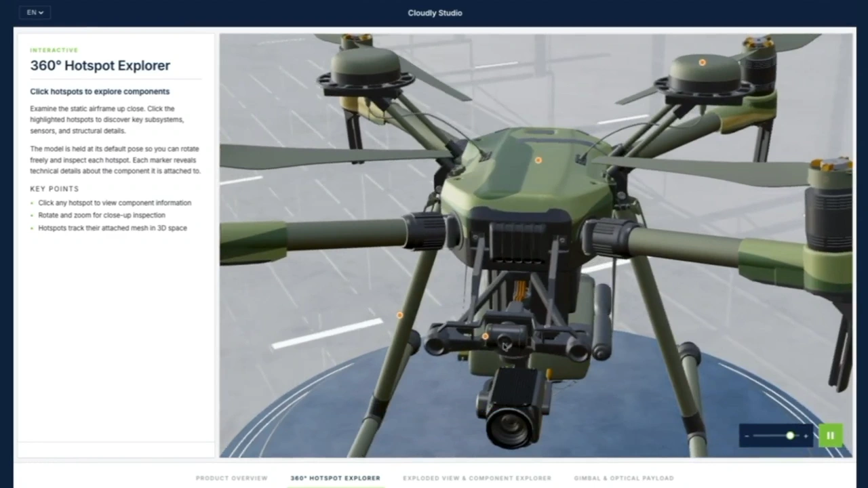Screen dimensions: 868x488
Task: Click 'Hotspots track their attached mesh in 3D space'
Action: click(x=113, y=228)
